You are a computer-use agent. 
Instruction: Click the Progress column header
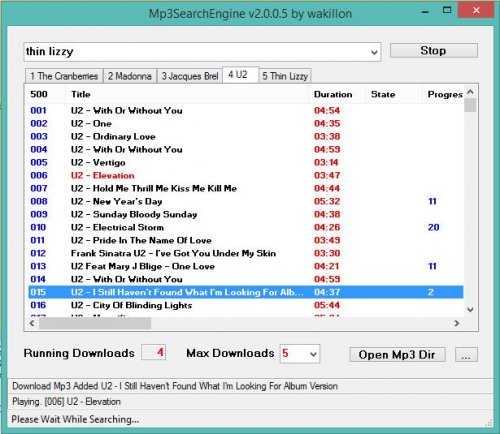click(x=443, y=94)
